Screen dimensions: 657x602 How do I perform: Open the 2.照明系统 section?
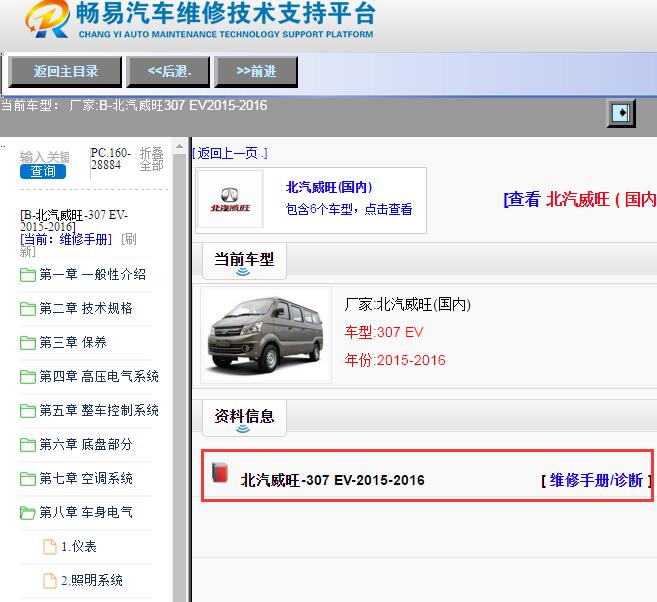[92, 580]
